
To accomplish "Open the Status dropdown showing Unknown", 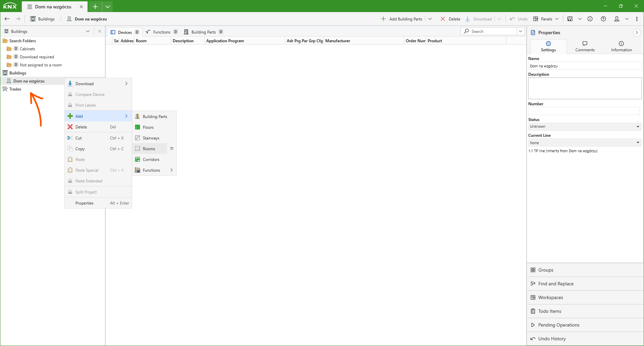I will click(584, 126).
